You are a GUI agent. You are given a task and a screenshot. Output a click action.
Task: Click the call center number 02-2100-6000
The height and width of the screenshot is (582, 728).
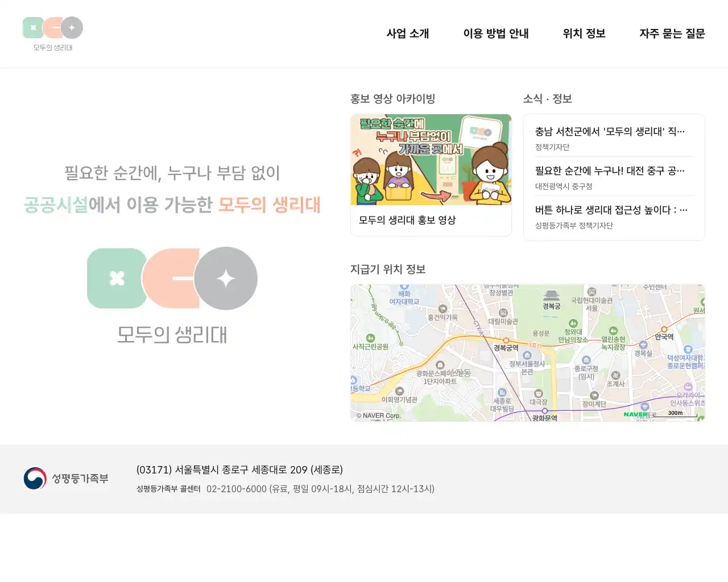coord(237,489)
